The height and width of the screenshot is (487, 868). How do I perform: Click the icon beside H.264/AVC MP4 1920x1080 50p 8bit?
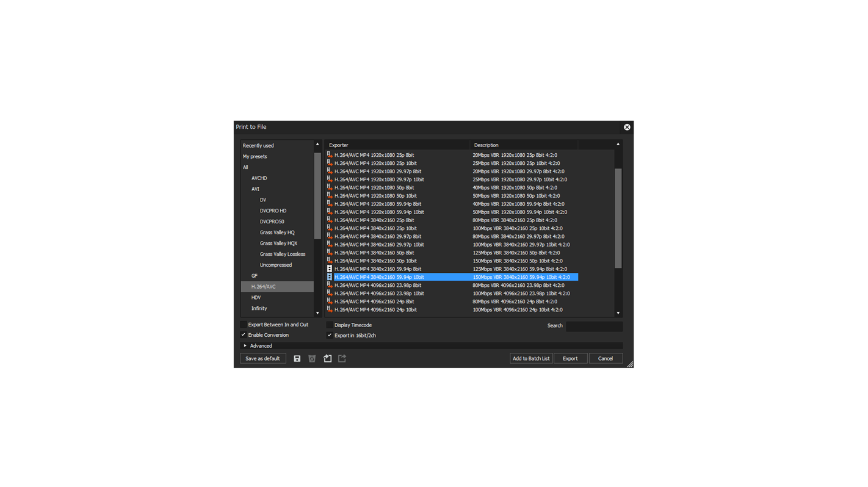click(330, 187)
